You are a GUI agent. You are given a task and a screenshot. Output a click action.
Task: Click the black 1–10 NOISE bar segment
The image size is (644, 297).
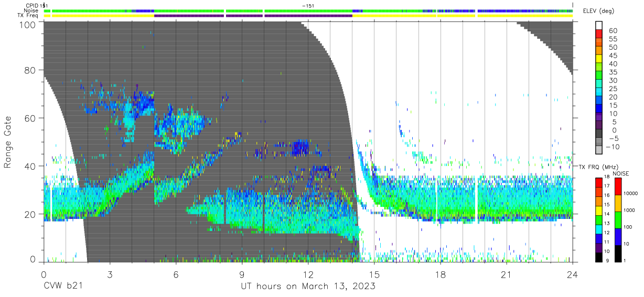618,252
